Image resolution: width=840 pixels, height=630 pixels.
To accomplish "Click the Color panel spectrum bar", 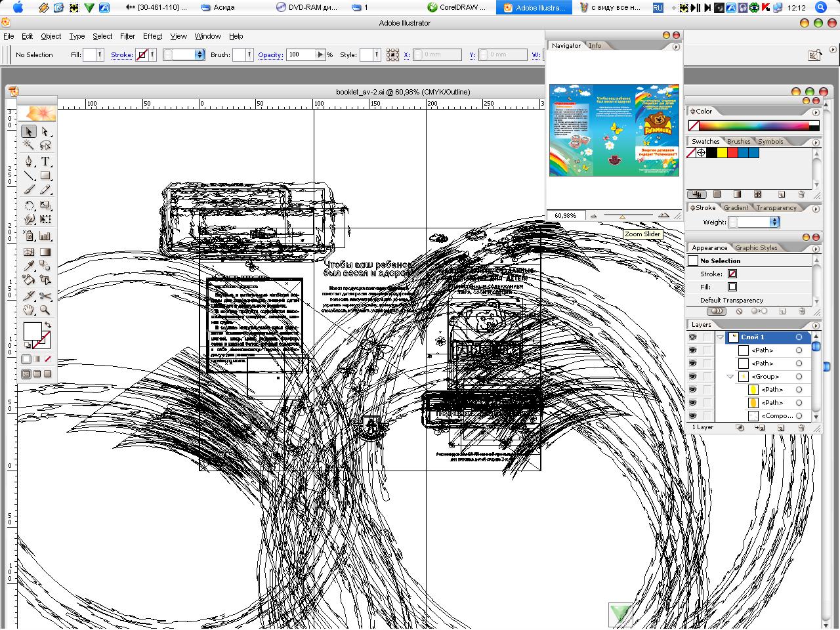I will click(x=753, y=126).
